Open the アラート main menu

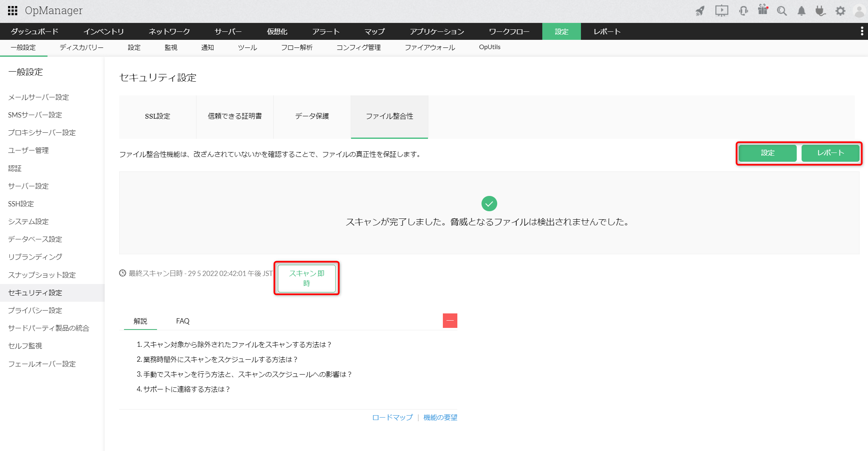pos(325,31)
